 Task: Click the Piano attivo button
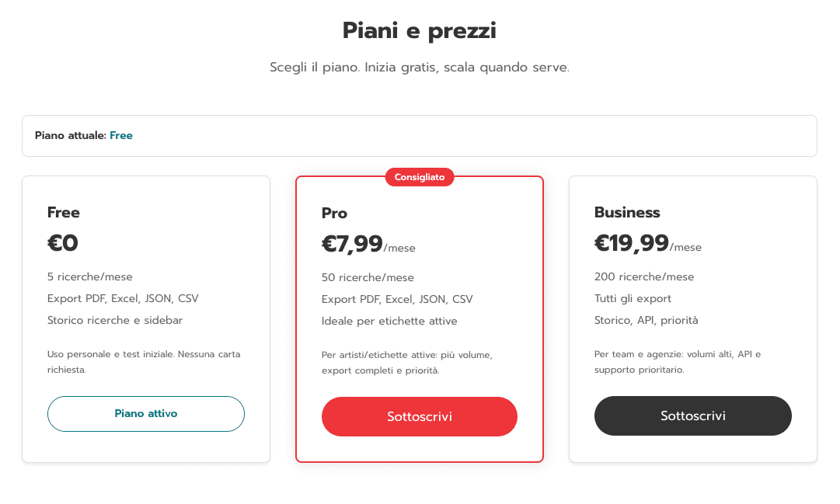point(145,414)
